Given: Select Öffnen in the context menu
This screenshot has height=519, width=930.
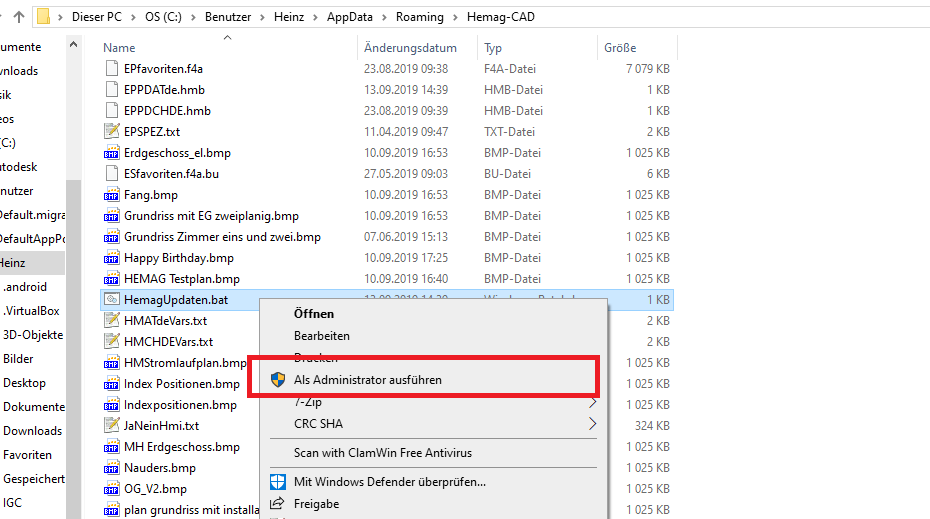Looking at the screenshot, I should pyautogui.click(x=314, y=313).
